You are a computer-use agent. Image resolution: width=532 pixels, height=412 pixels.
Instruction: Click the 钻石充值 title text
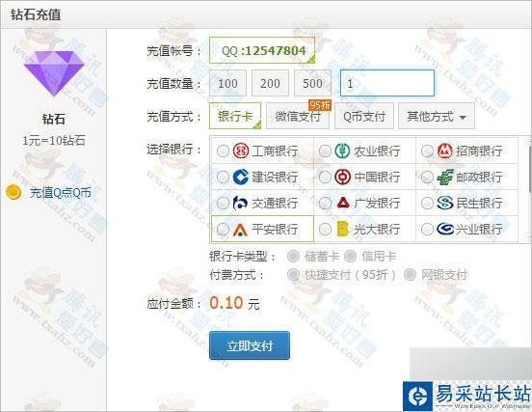click(x=36, y=14)
